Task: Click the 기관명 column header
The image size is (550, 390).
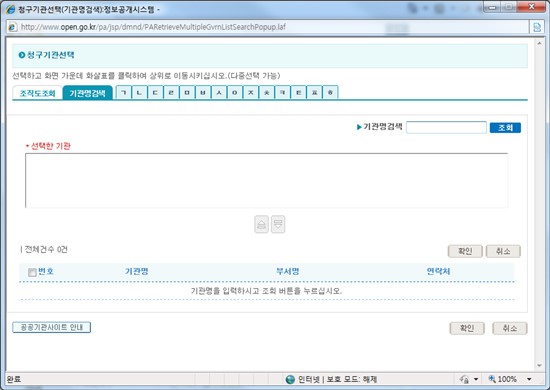Action: point(137,271)
